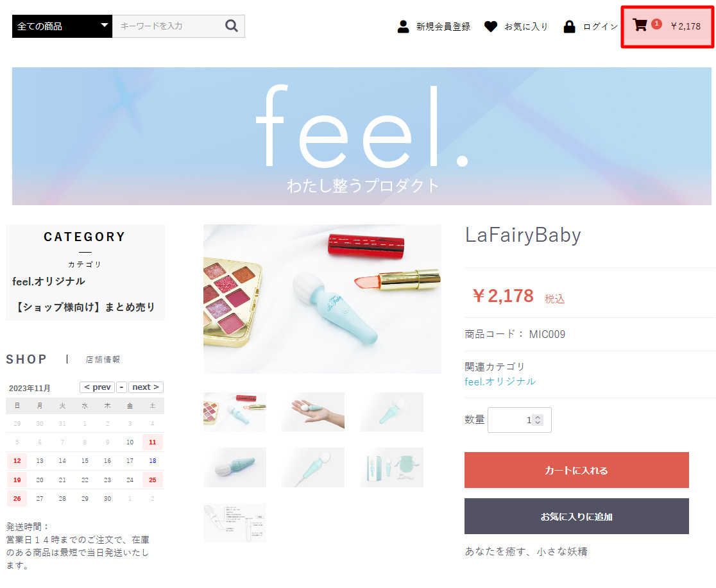Image resolution: width=716 pixels, height=588 pixels.
Task: Click the person member registration icon
Action: coord(403,26)
